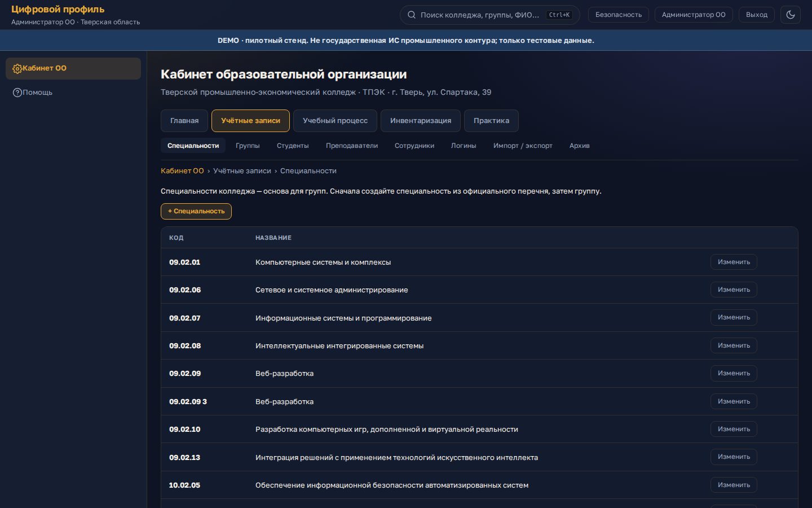Edit the 09.02.09 Веб-разработка specialty
The image size is (812, 508).
(734, 373)
